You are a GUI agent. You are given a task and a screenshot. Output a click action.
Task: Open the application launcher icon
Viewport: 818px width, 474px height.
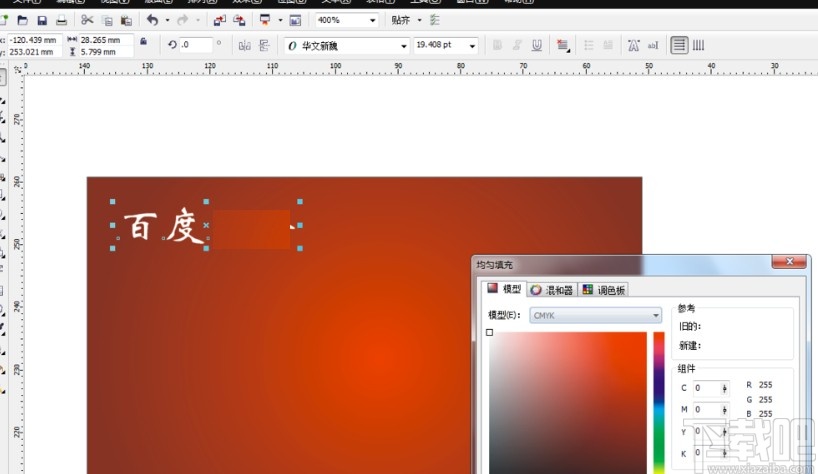(265, 20)
